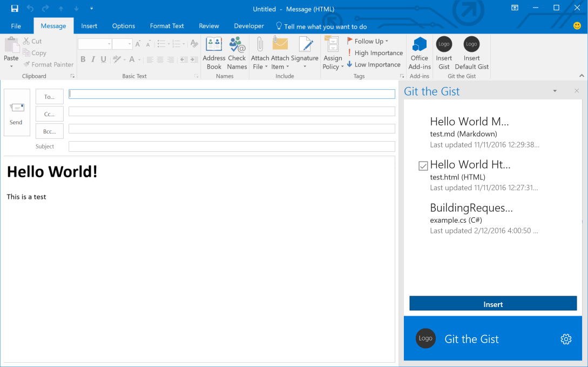
Task: Increase the indent level
Action: coord(194,59)
